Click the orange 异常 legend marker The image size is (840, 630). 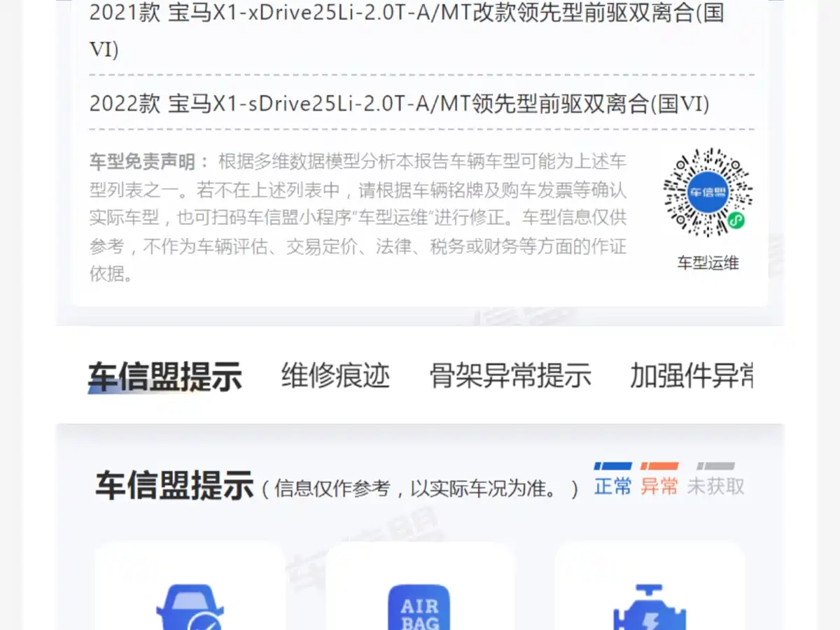pyautogui.click(x=659, y=466)
